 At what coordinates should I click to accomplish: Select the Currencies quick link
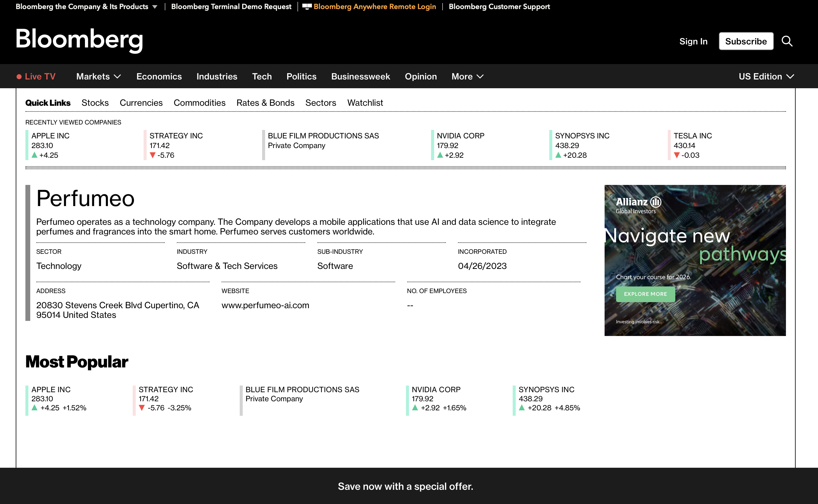[141, 103]
